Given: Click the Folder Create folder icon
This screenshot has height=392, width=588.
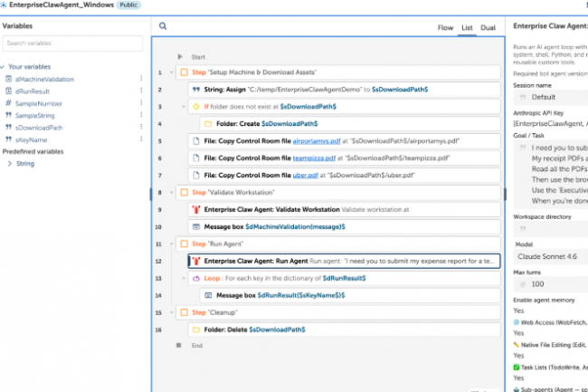Looking at the screenshot, I should 208,124.
